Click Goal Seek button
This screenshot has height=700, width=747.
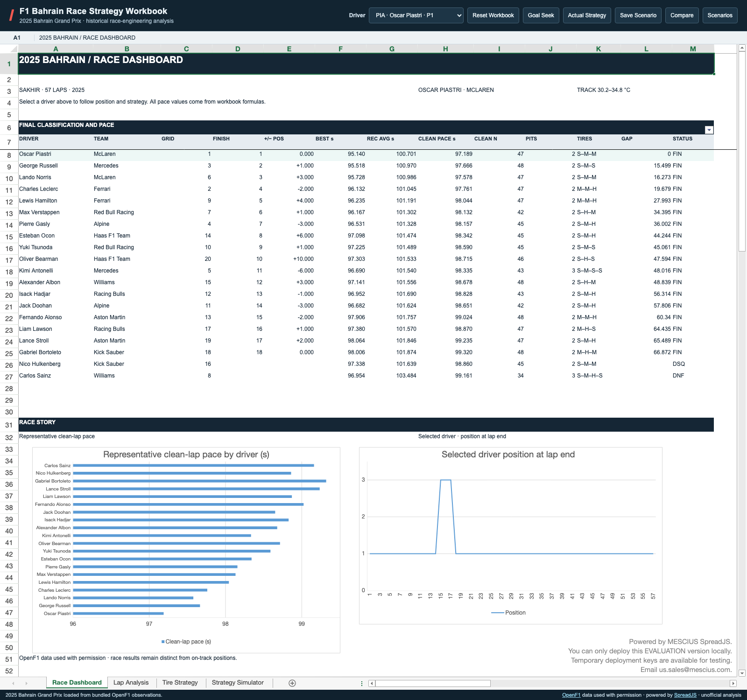[x=541, y=15]
